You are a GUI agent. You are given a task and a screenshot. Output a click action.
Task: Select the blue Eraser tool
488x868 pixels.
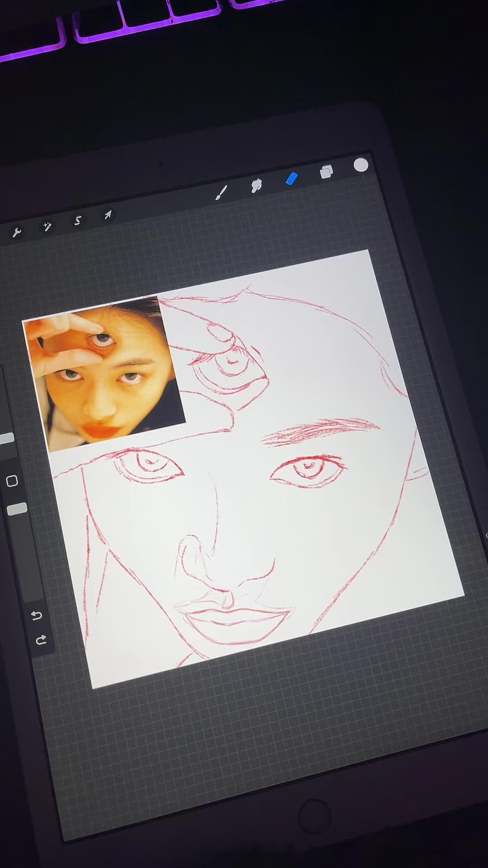(x=292, y=179)
